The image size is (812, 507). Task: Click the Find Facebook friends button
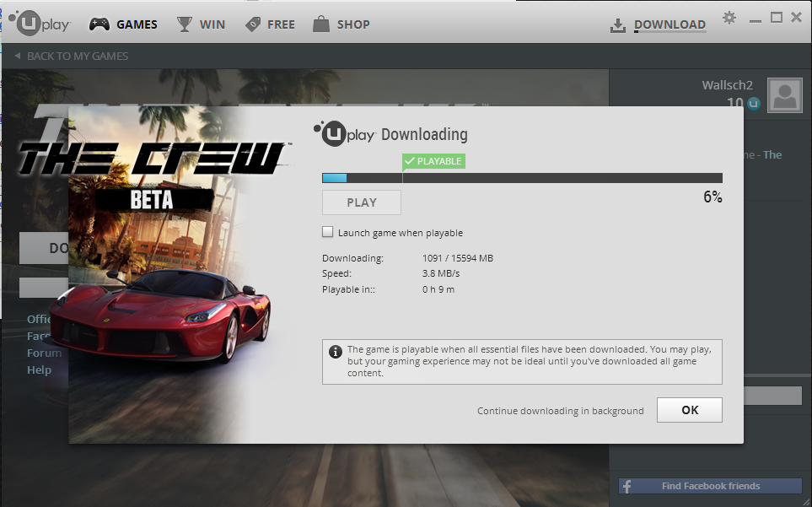710,486
